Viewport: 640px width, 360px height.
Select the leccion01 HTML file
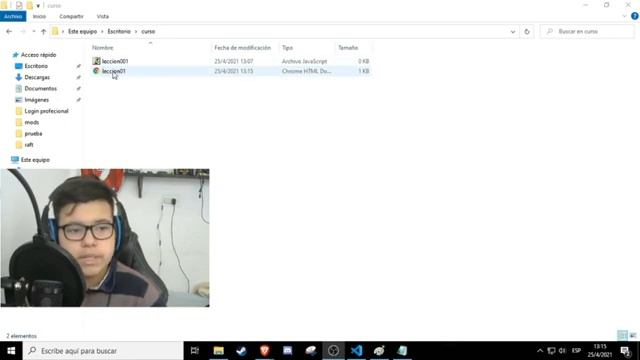coord(113,71)
